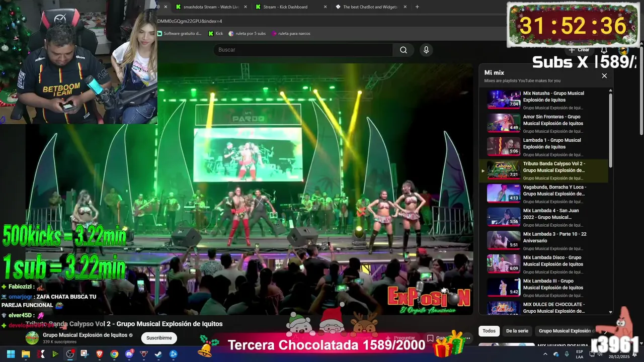Screen dimensions: 644x362
Task: Click the ESP LAA language indicator
Action: pos(580,354)
